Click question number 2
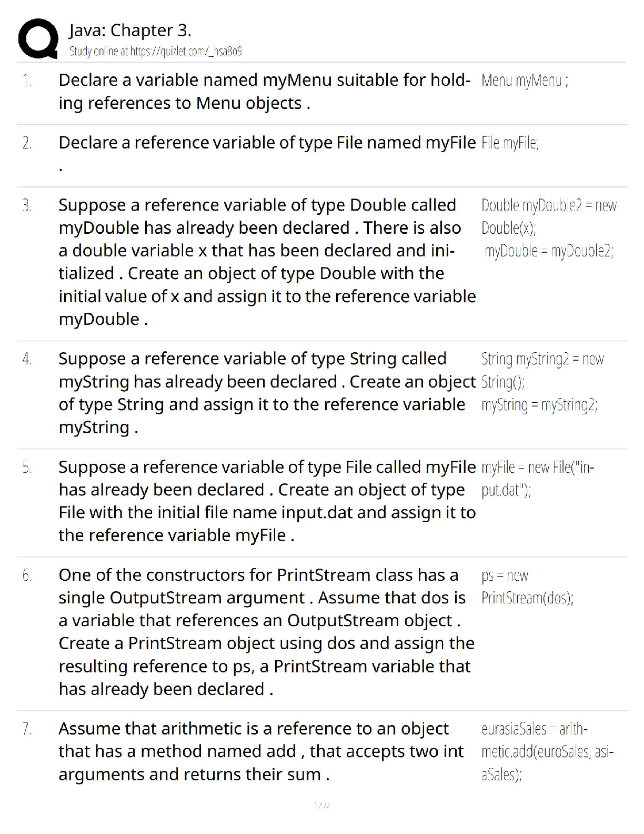 [27, 143]
